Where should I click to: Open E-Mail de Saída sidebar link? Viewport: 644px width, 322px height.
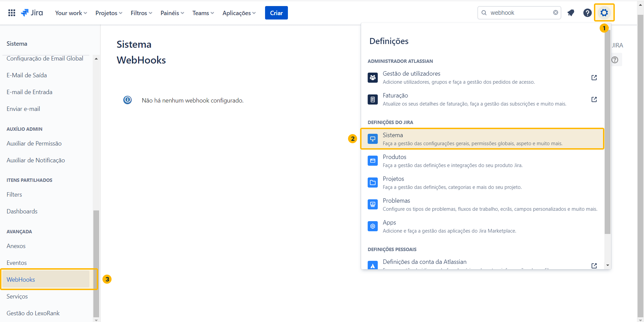[27, 75]
